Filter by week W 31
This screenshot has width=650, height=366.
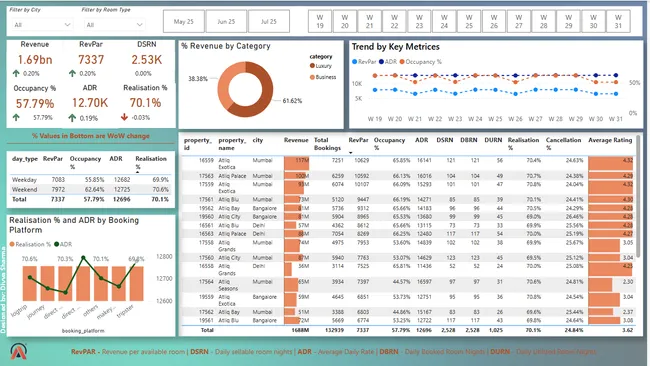pos(618,22)
